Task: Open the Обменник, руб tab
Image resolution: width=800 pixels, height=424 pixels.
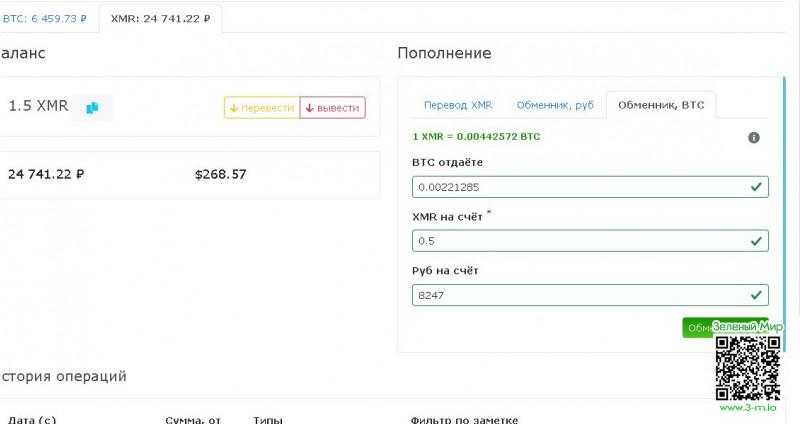Action: click(x=555, y=105)
